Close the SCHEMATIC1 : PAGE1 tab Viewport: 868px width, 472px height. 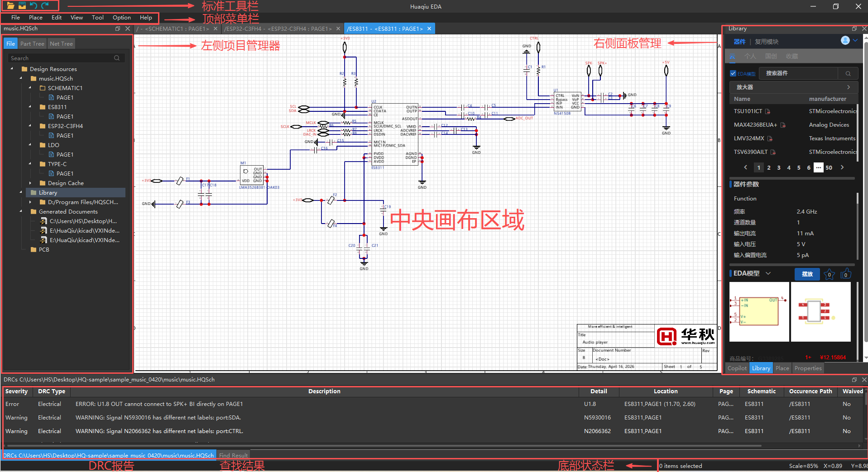coord(216,29)
